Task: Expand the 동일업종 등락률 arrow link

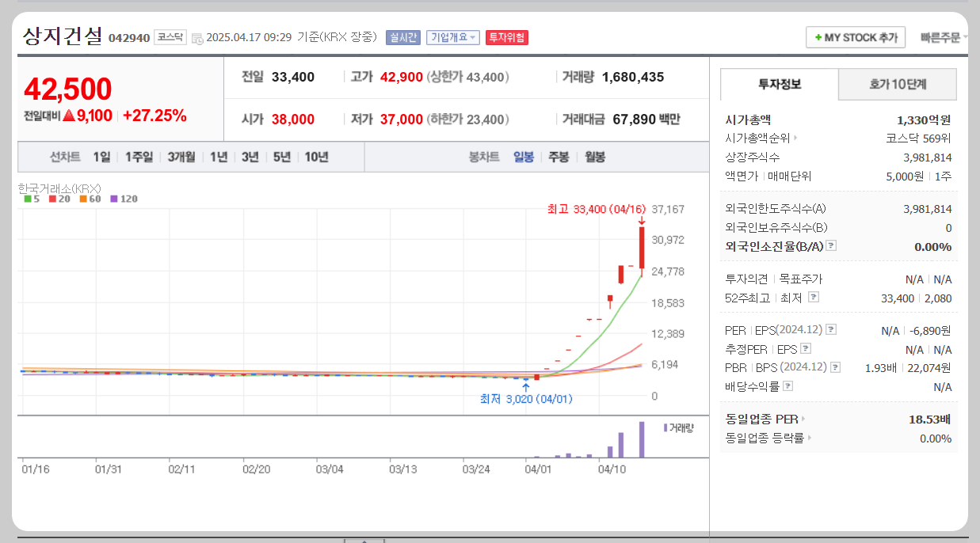Action: tap(809, 438)
